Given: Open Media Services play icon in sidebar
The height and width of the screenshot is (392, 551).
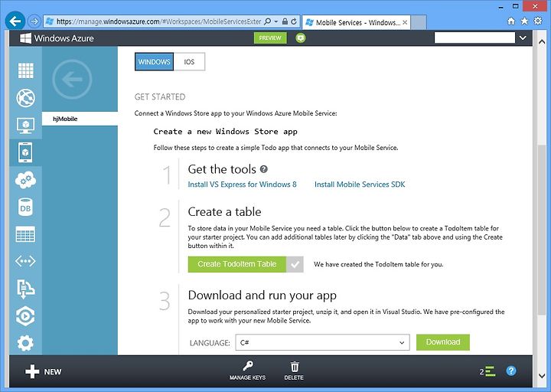Looking at the screenshot, I should [x=25, y=315].
